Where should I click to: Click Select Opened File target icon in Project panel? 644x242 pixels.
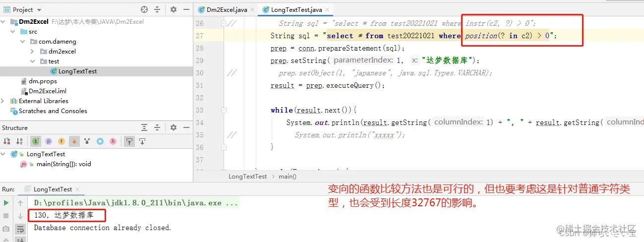coord(144,9)
